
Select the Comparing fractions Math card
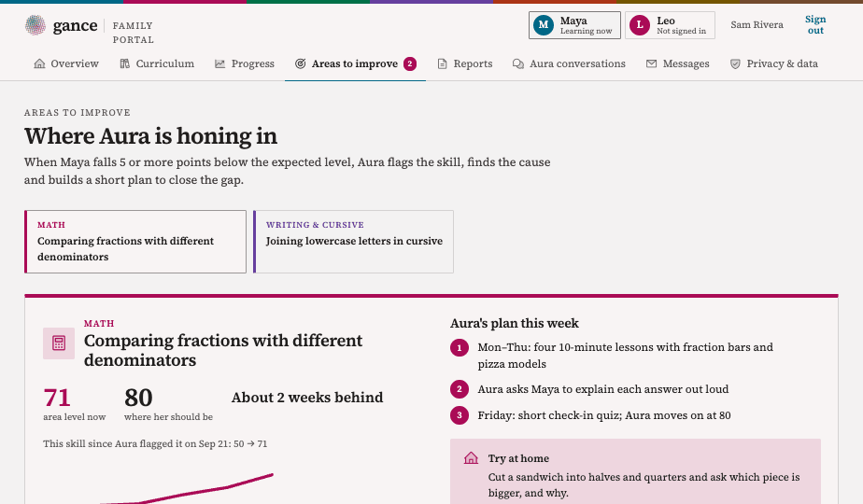click(135, 242)
